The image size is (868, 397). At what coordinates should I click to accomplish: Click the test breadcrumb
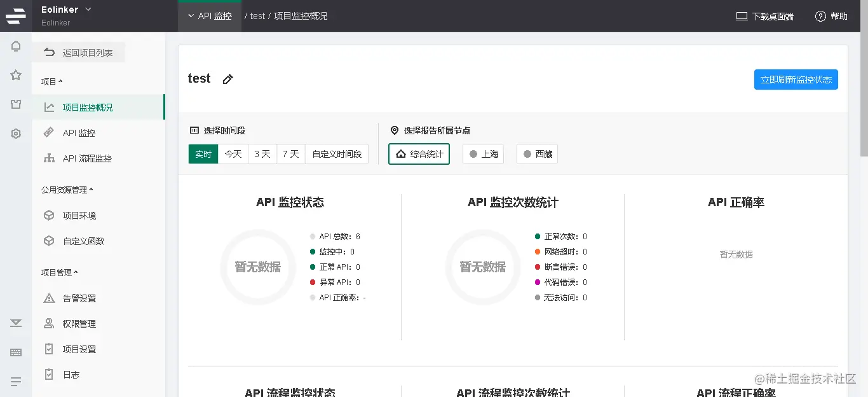coord(257,16)
